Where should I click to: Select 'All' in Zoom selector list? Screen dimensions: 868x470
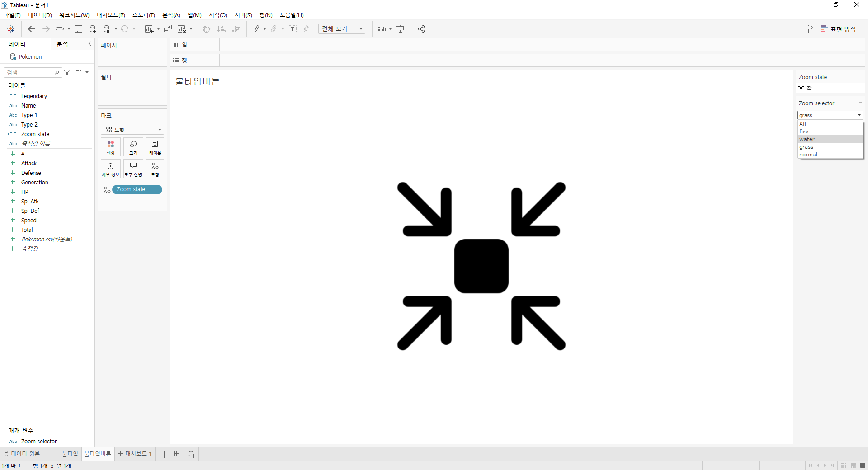pos(830,124)
